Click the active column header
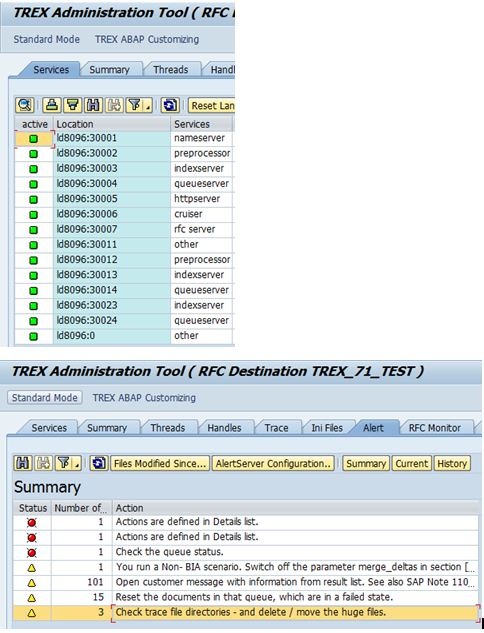Viewport: 484px width, 633px height. click(34, 124)
